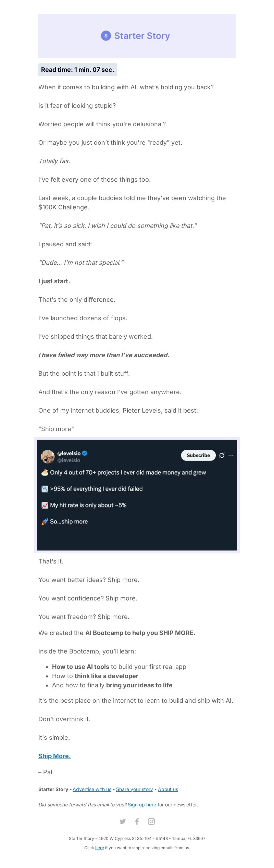Click the Sign up here newsletter link
The height and width of the screenshot is (868, 274).
pyautogui.click(x=142, y=805)
